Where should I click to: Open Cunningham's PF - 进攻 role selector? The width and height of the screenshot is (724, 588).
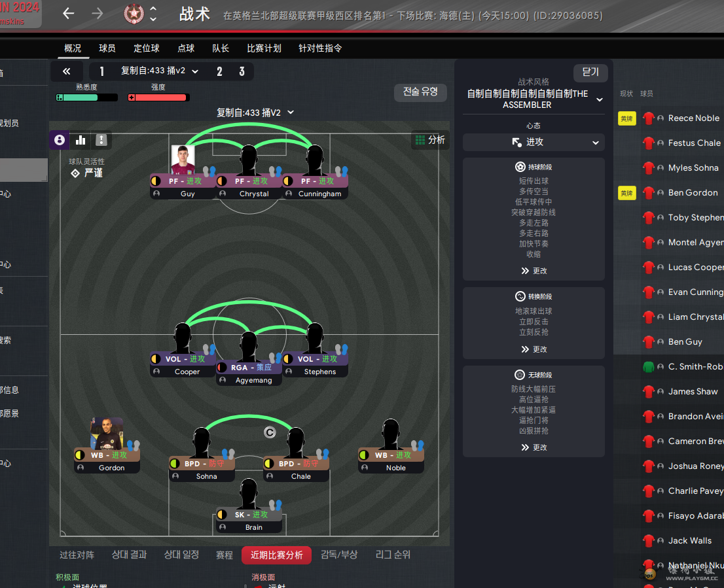point(316,181)
